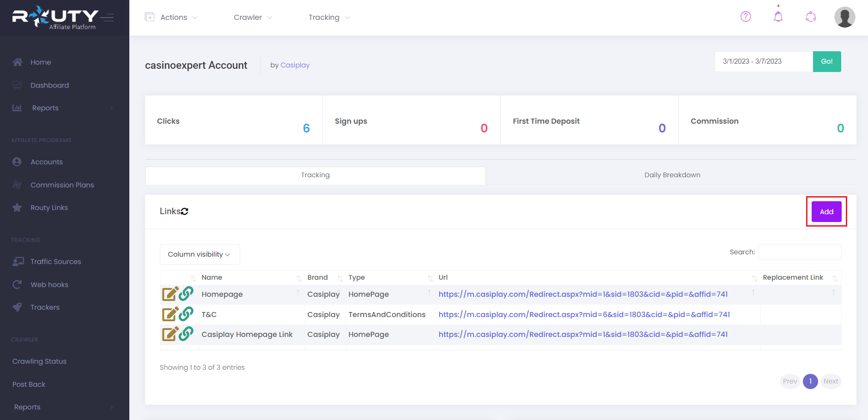Sort table by Name column
Viewport: 868px width, 420px height.
pos(251,277)
